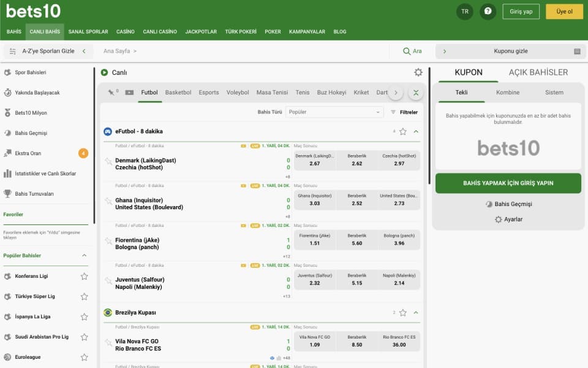Switch to Sistem coupon tab
Screen dimensions: 588x368
(x=554, y=93)
